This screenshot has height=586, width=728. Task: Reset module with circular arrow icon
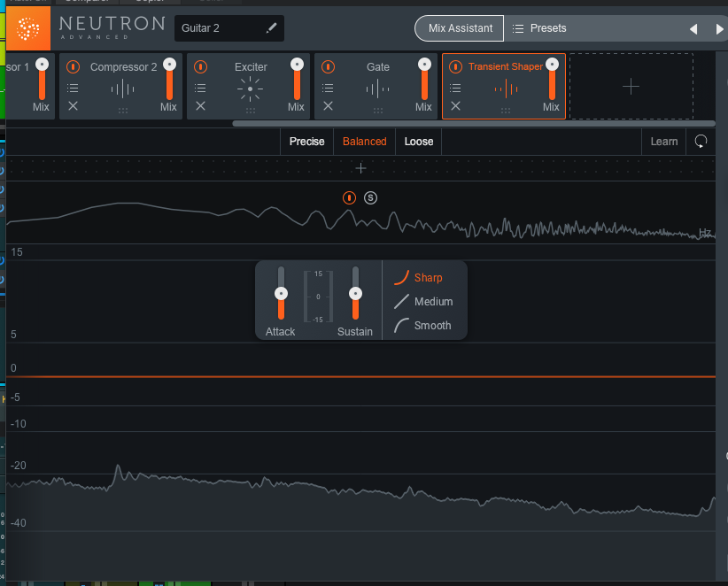click(701, 142)
